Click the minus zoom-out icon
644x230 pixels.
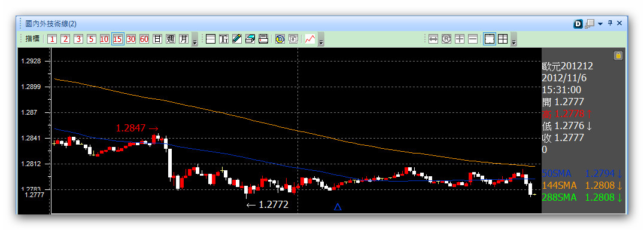pos(473,39)
